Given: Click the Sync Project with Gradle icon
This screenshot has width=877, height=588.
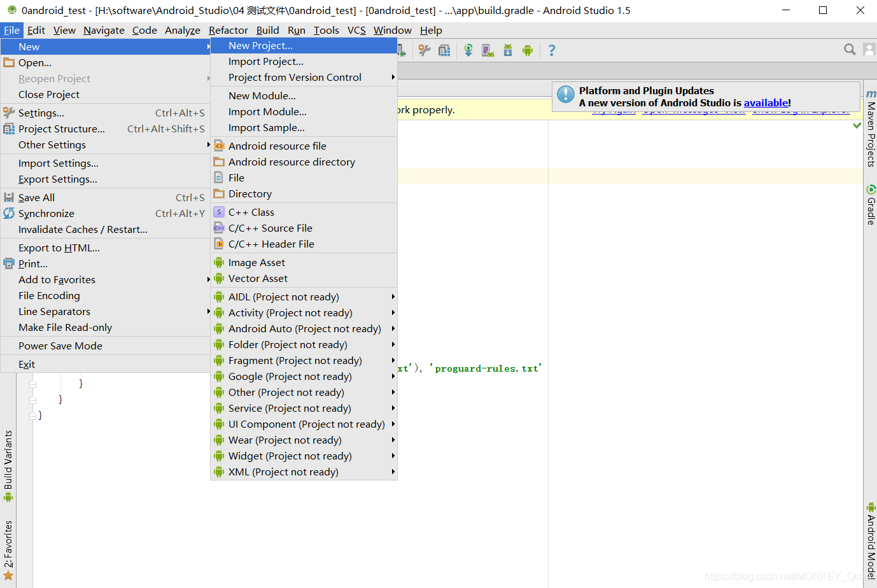Looking at the screenshot, I should (468, 50).
